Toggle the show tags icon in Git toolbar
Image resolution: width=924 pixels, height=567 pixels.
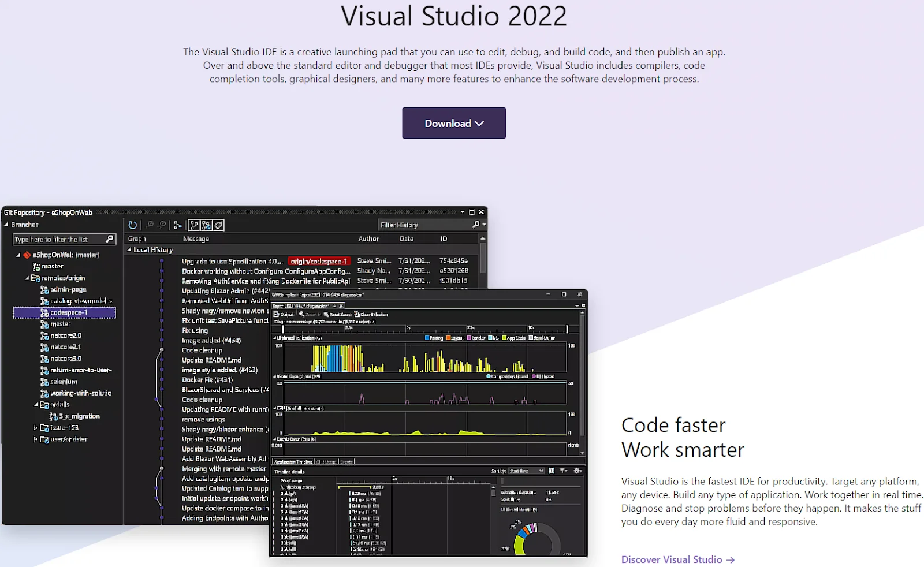pyautogui.click(x=218, y=225)
